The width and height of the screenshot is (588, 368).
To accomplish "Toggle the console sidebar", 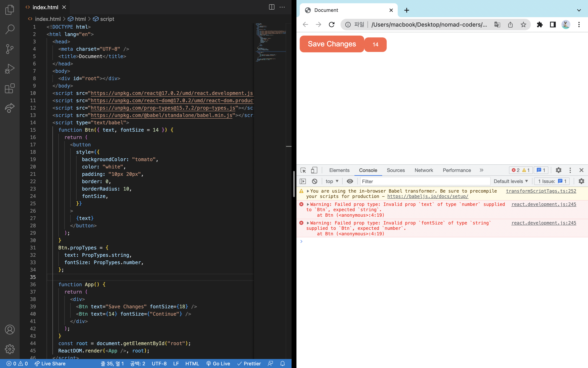I will pyautogui.click(x=303, y=181).
